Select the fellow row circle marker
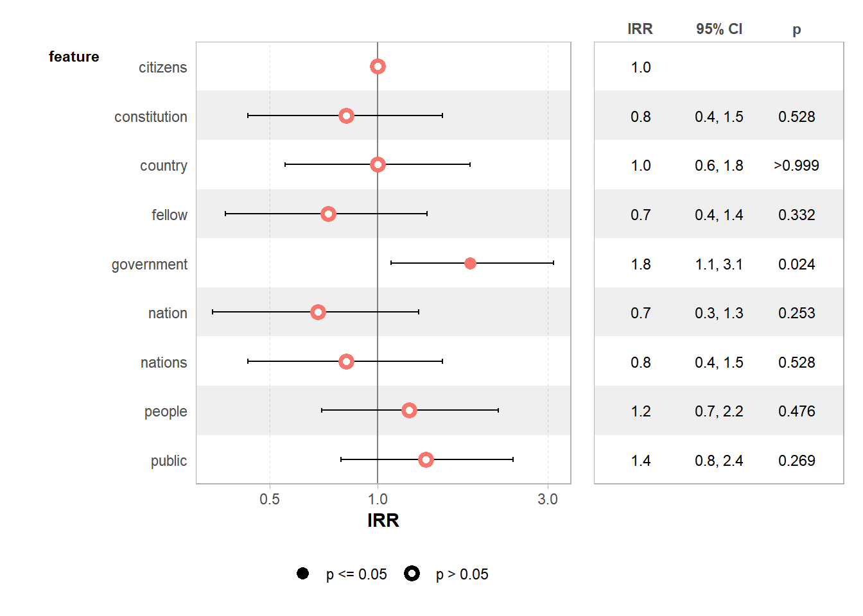The width and height of the screenshot is (863, 616). pos(328,214)
